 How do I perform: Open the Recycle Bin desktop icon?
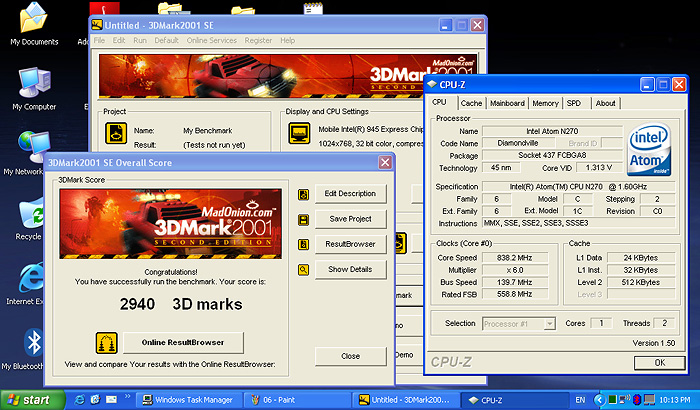[29, 219]
